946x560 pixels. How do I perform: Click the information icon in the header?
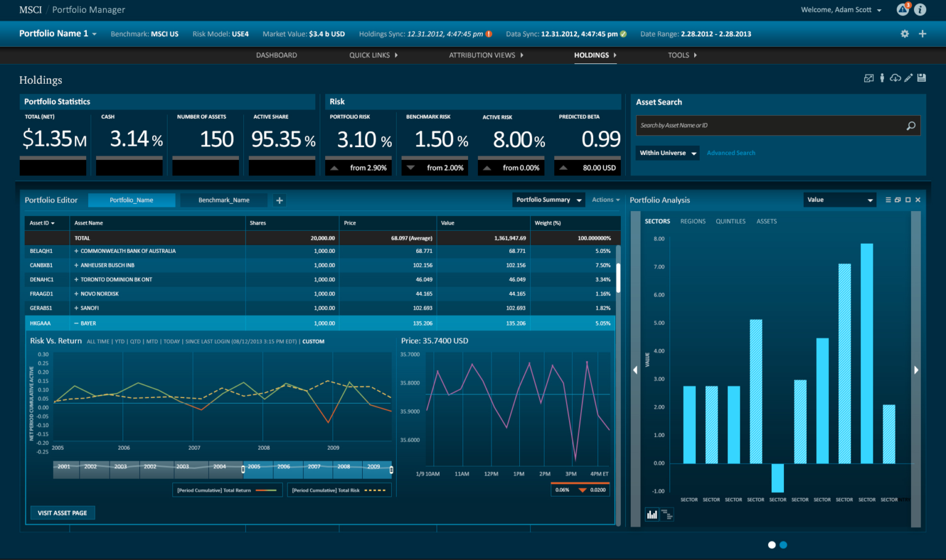(x=920, y=9)
